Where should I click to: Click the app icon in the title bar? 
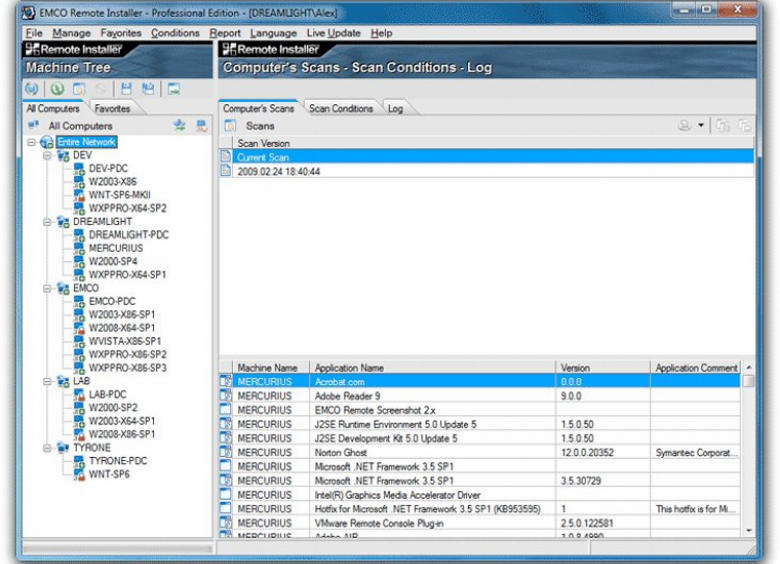[29, 12]
